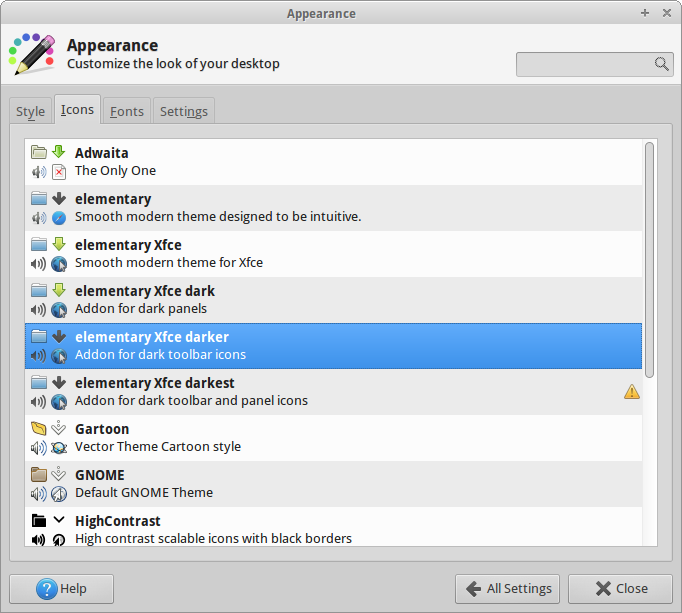Click the elementary Xfce green arrow icon

pos(59,244)
